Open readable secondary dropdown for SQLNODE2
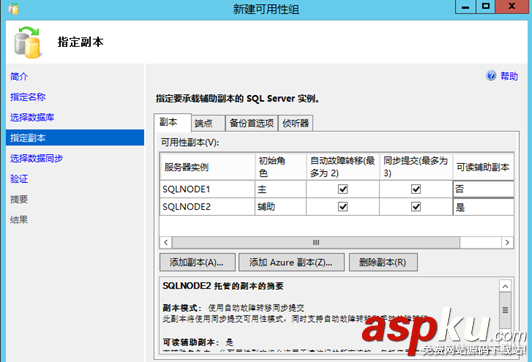This screenshot has width=532, height=362. tap(483, 207)
